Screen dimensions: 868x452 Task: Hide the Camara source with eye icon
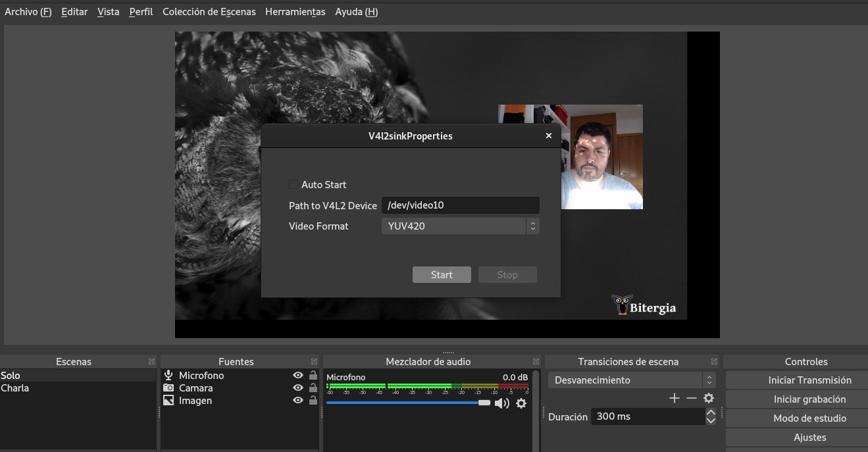298,388
